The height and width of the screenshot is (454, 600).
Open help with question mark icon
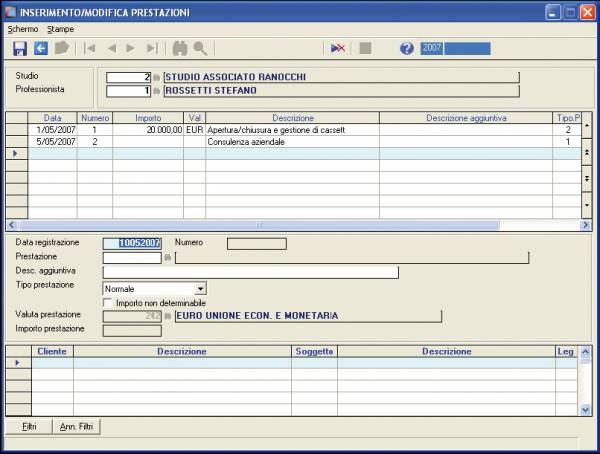point(406,49)
